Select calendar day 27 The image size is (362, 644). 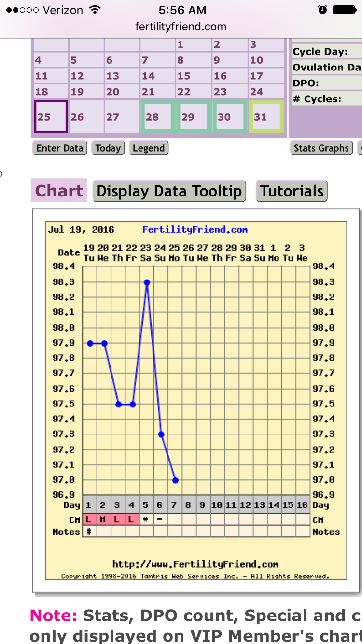(122, 117)
